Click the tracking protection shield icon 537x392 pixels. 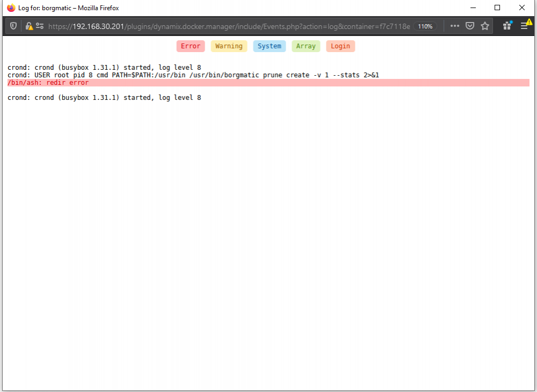point(13,26)
